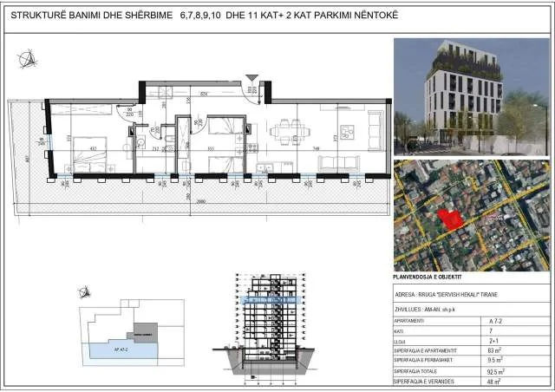Click the entrance door swing arc
Viewport: 555px width, 392px height.
(251, 94)
